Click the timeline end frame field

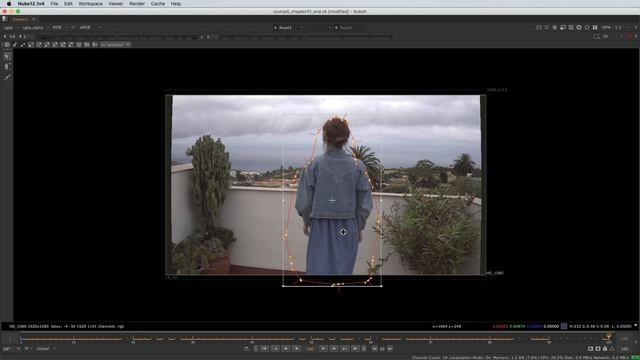pyautogui.click(x=624, y=339)
